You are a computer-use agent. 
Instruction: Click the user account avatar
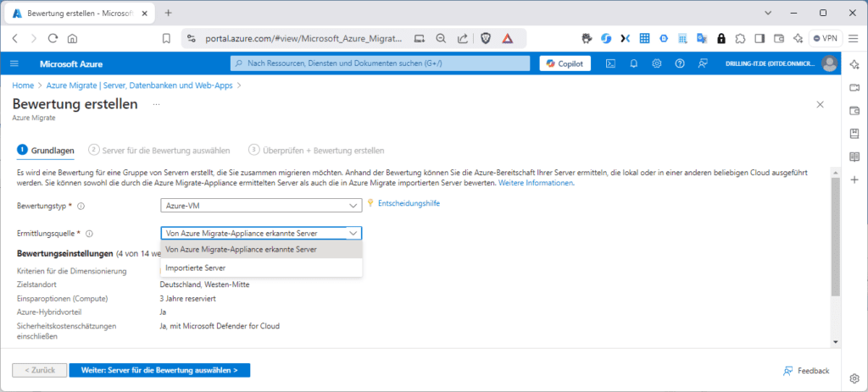coord(829,63)
